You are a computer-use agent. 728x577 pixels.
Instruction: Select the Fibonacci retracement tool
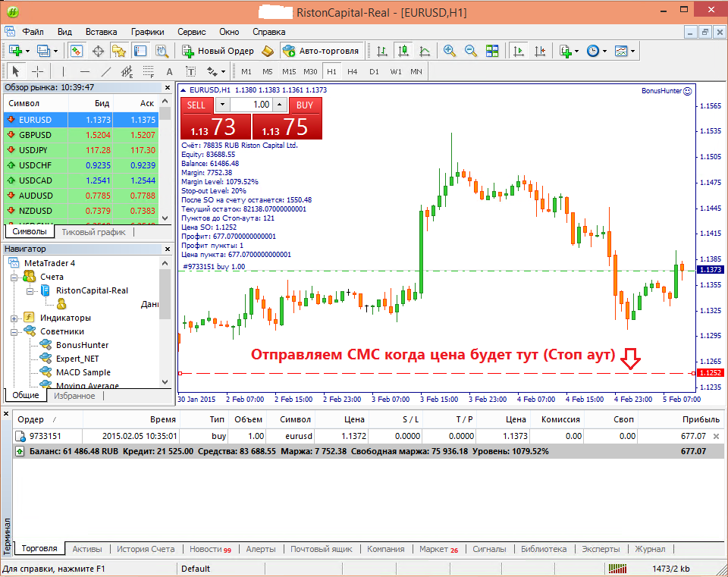(x=149, y=71)
